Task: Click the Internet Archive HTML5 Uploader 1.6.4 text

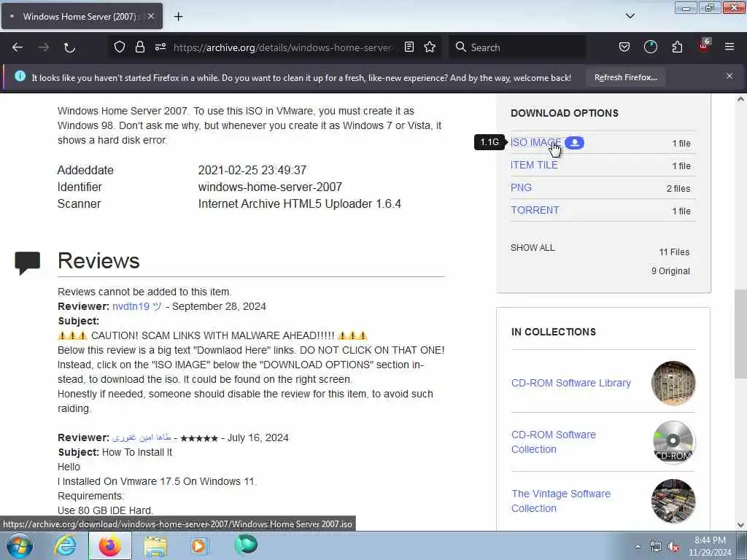Action: [300, 204]
